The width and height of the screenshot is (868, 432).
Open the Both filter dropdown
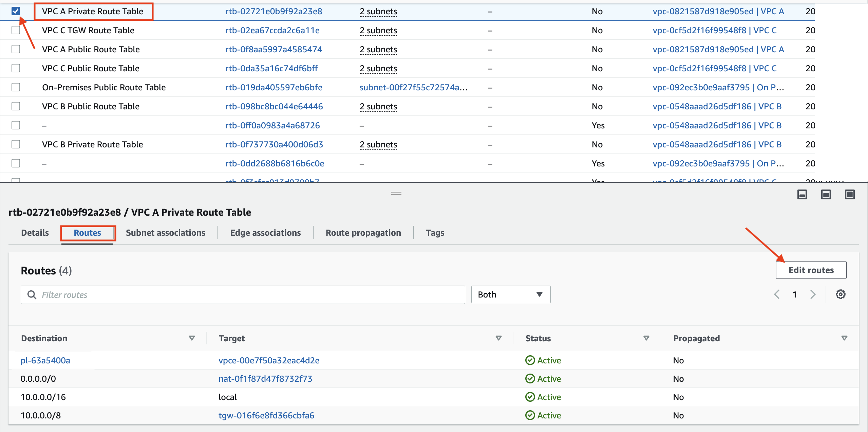coord(510,294)
